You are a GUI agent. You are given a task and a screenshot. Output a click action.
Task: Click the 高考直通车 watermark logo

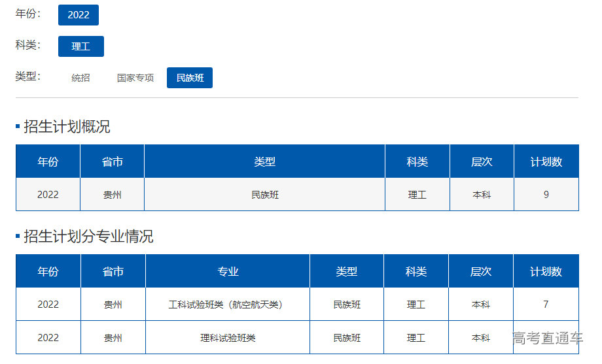click(x=547, y=338)
